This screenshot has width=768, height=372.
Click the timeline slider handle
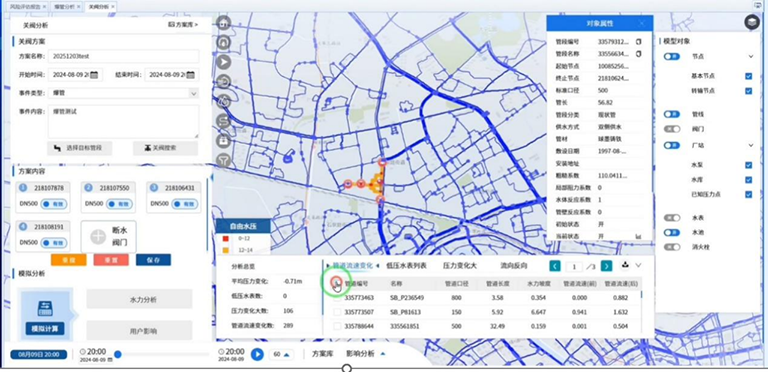[118, 354]
